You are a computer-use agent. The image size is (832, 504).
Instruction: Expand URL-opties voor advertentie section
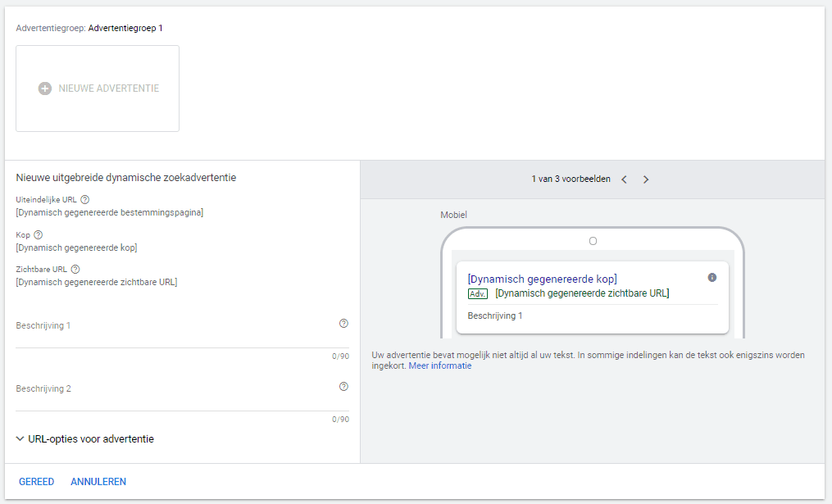coord(20,439)
